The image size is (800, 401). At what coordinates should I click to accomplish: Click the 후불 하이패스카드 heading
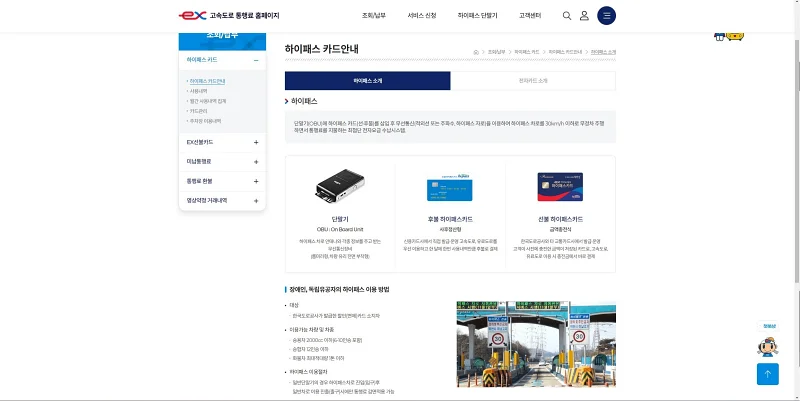click(450, 219)
